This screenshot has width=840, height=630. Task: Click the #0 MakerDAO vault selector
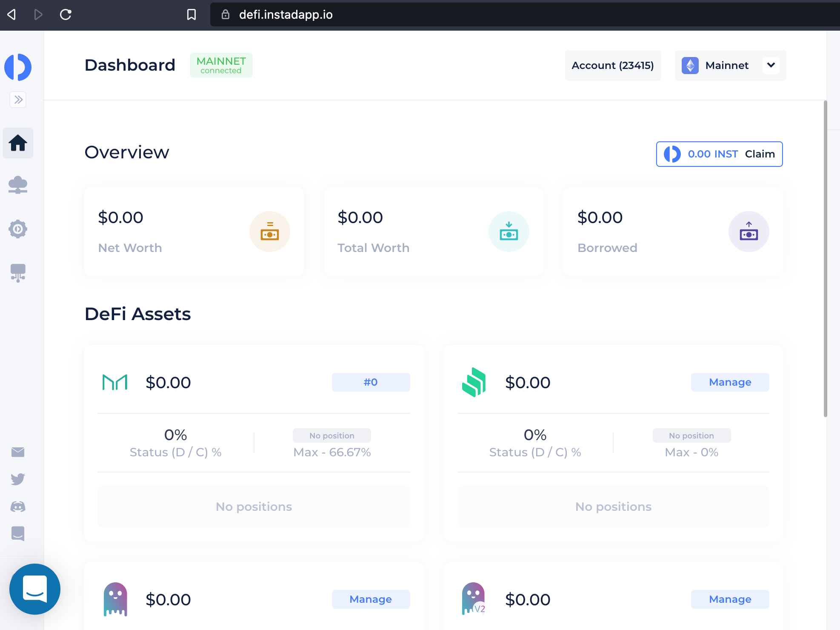point(371,382)
